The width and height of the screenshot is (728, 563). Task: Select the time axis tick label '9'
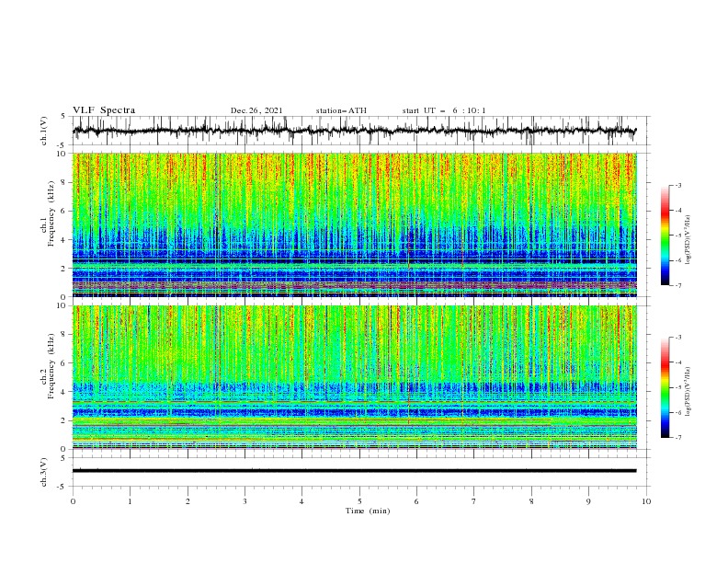[588, 501]
